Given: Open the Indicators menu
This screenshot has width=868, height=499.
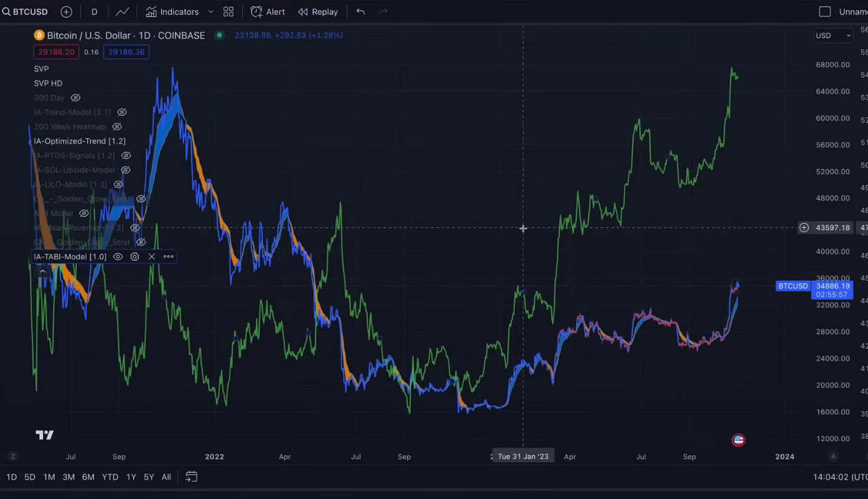Looking at the screenshot, I should tap(172, 11).
